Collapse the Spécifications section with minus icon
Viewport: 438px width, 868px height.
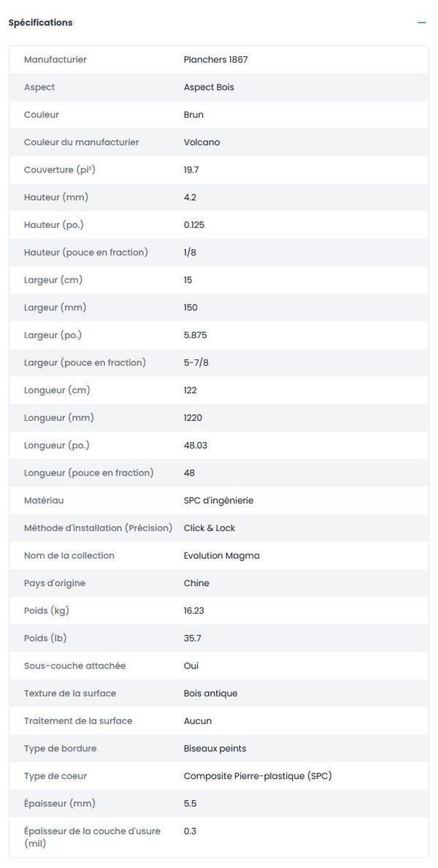pos(421,23)
